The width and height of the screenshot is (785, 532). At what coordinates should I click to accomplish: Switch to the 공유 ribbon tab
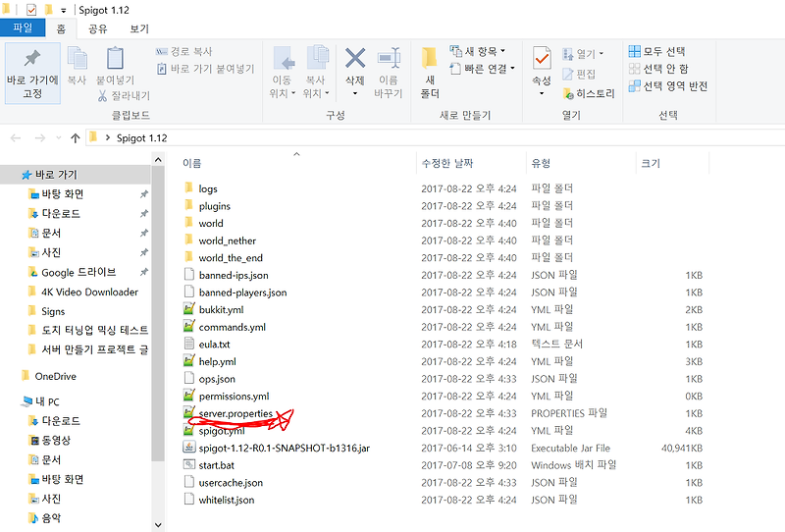pos(97,28)
